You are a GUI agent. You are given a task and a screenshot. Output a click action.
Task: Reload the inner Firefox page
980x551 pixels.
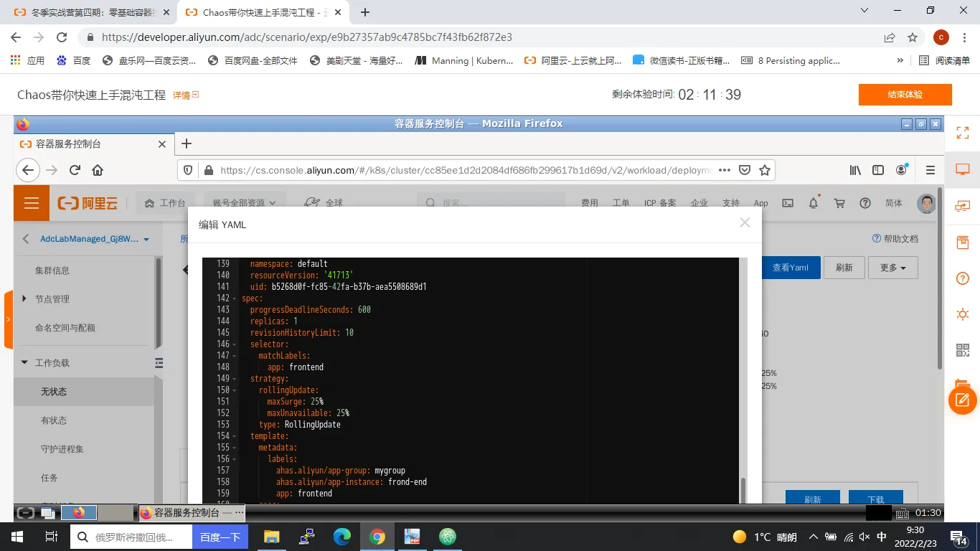tap(75, 170)
